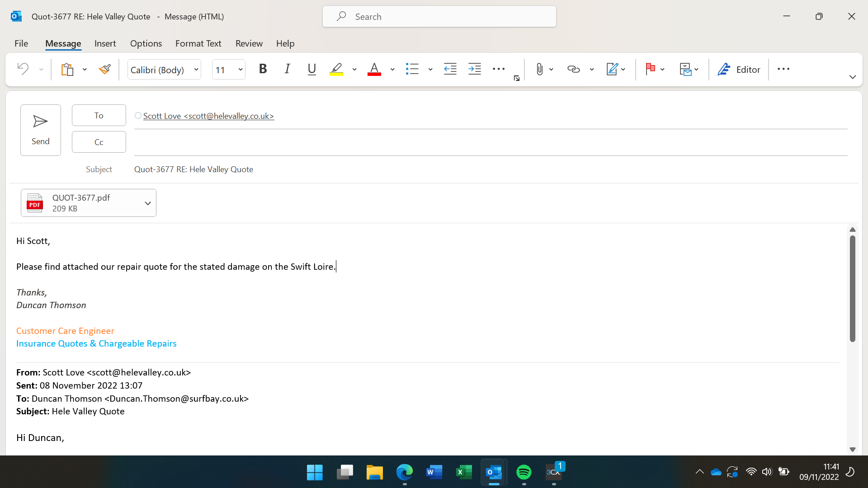Click the Undo arrow icon
Image resolution: width=868 pixels, height=488 pixels.
point(23,69)
